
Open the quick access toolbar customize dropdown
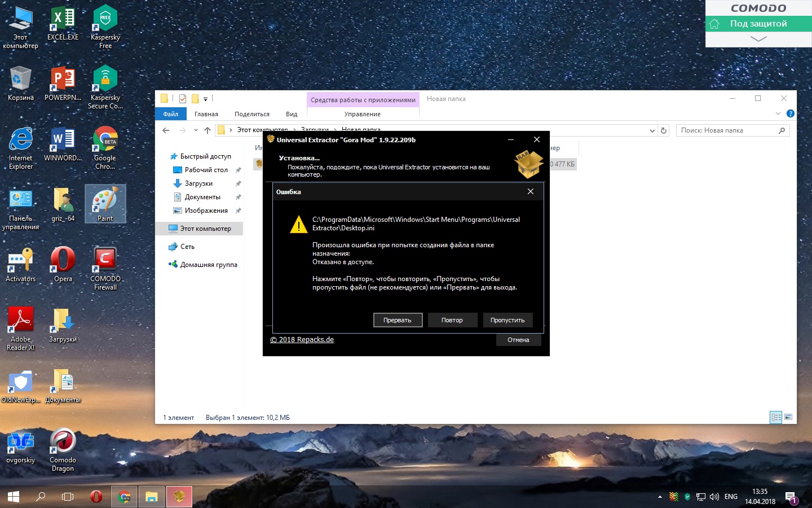tap(206, 99)
